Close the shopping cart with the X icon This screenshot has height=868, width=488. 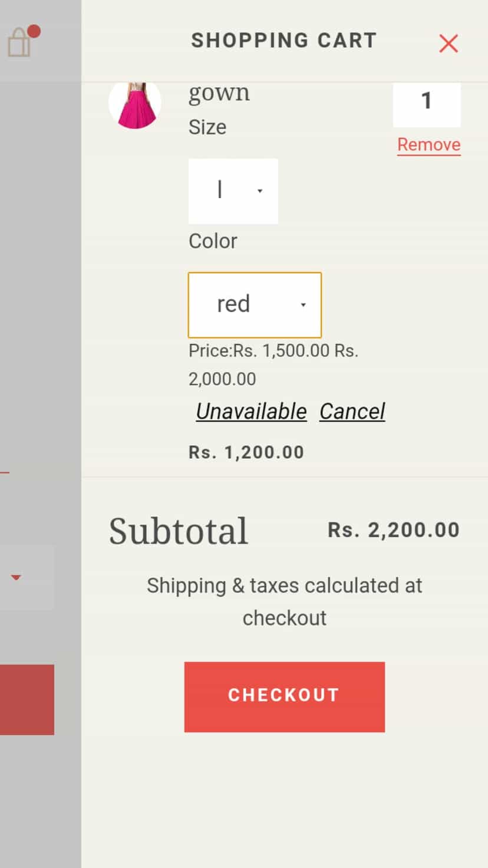coord(449,43)
